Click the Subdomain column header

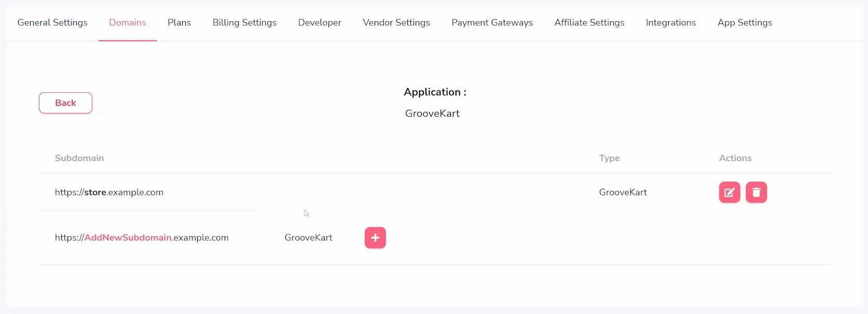pos(79,158)
